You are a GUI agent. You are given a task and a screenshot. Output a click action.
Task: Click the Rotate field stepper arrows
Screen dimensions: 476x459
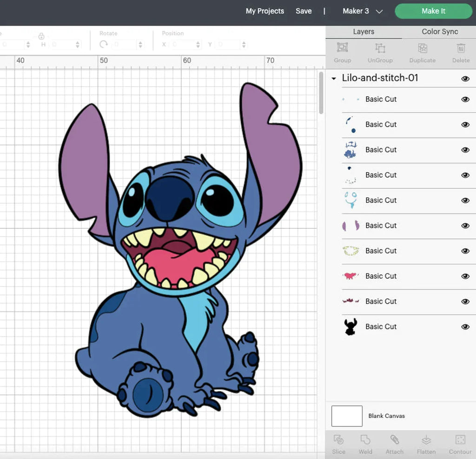(x=140, y=45)
